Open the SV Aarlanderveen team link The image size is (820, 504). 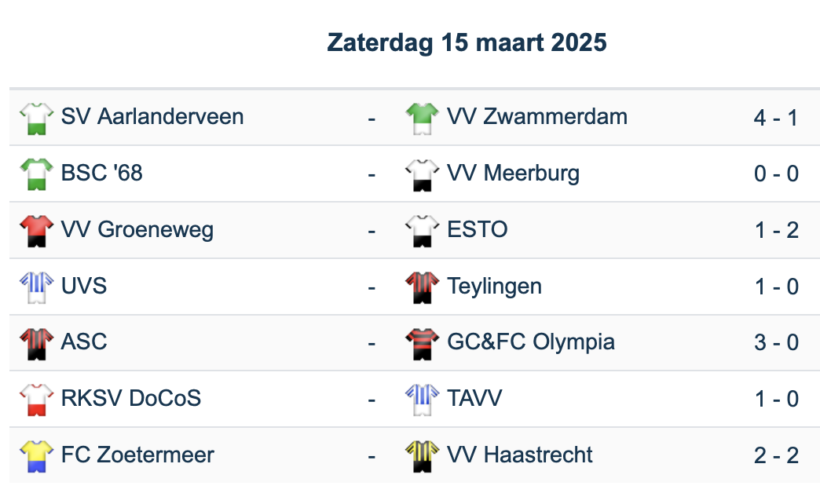[152, 117]
